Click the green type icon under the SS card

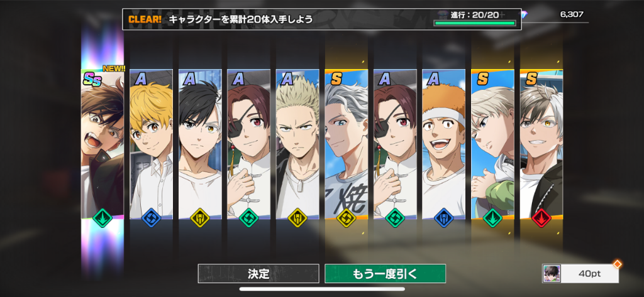coord(103,219)
